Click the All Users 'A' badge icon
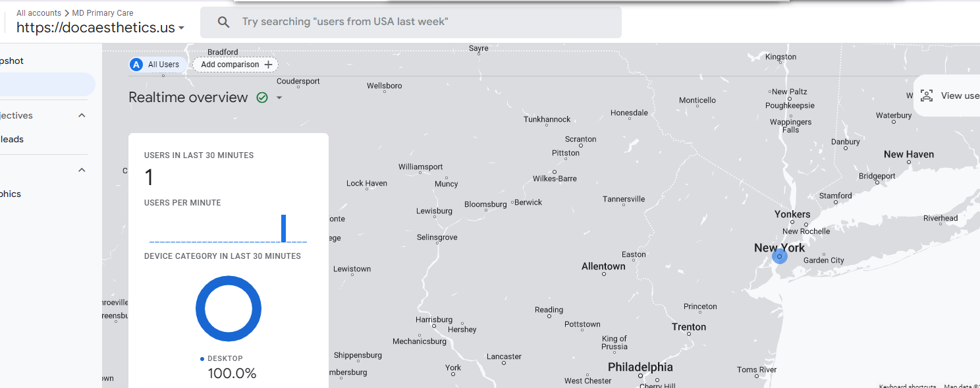The height and width of the screenshot is (388, 980). point(136,65)
